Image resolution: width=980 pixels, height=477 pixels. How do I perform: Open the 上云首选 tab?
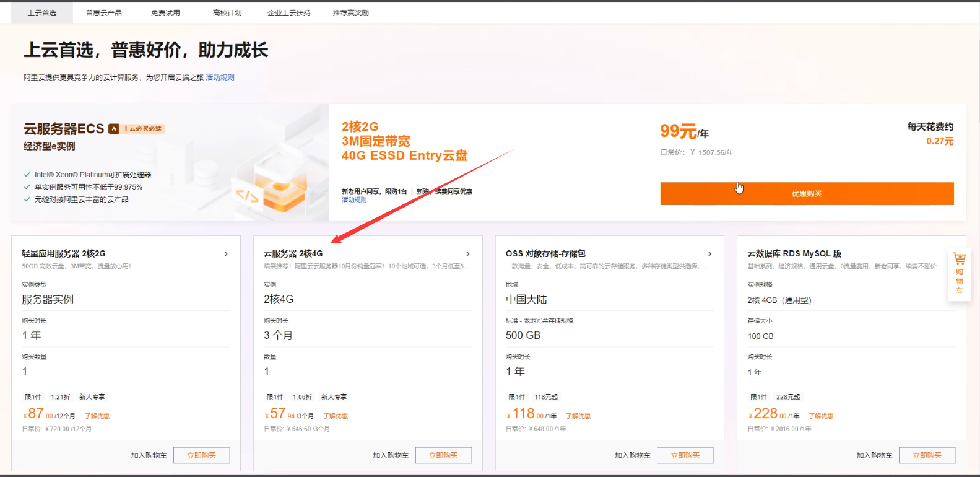pyautogui.click(x=41, y=13)
